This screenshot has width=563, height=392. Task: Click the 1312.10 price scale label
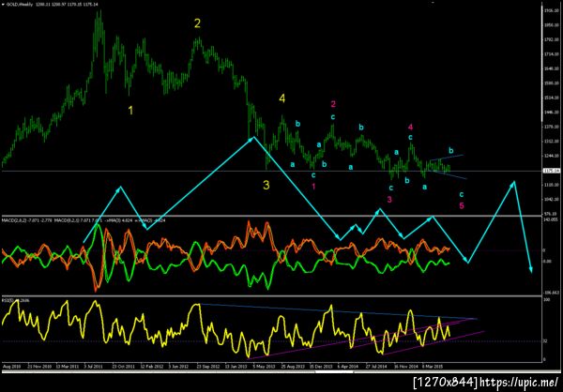coord(550,141)
